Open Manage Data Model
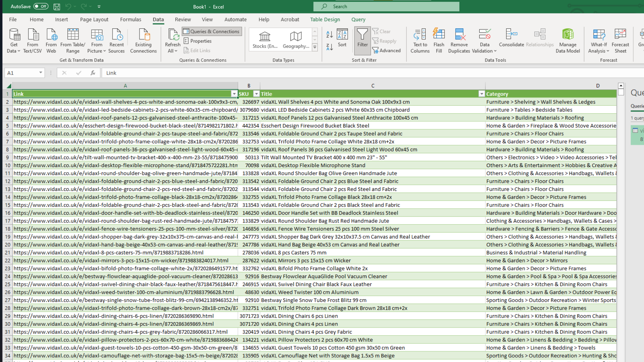Viewport: 644px width, 362px height. tap(568, 41)
